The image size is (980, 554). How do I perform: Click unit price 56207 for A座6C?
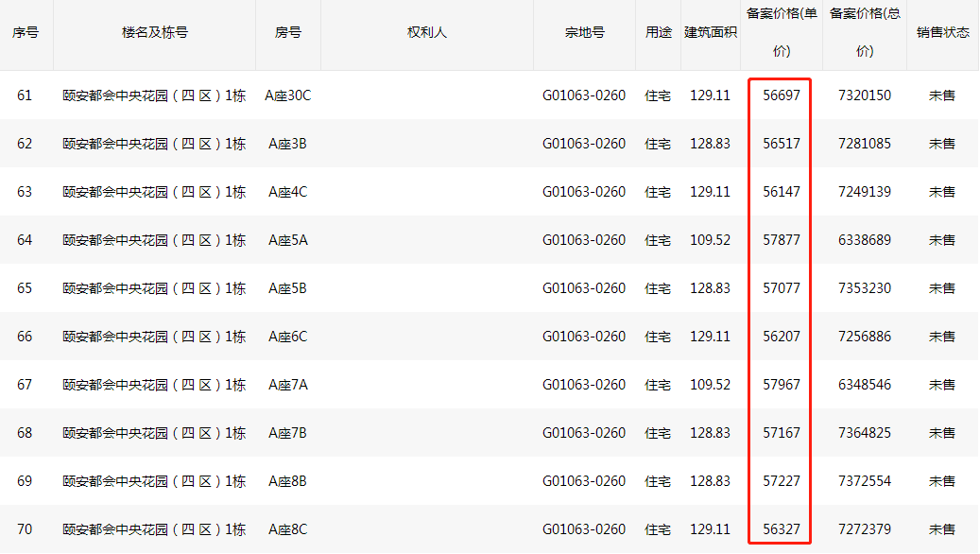[782, 337]
